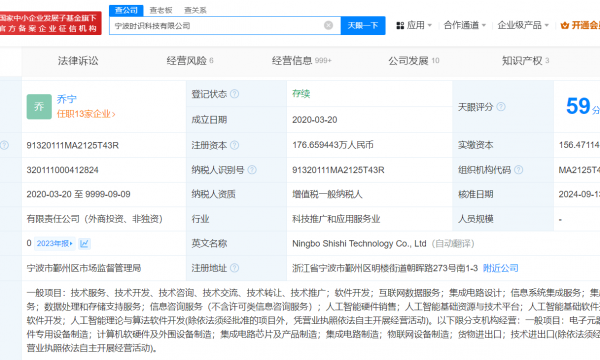Open the 应用 dropdown menu
Viewport: 600px width, 360px height.
[414, 25]
